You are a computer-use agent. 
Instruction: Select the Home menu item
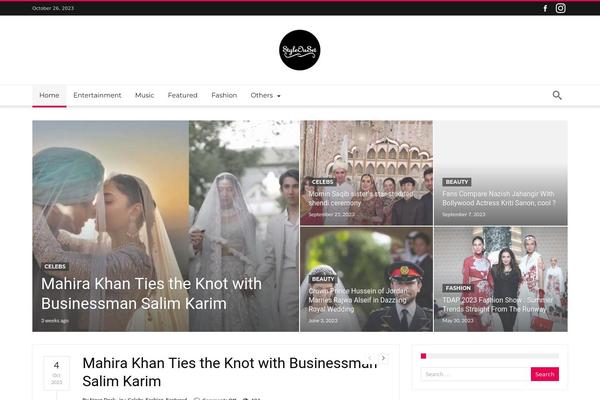pos(49,95)
